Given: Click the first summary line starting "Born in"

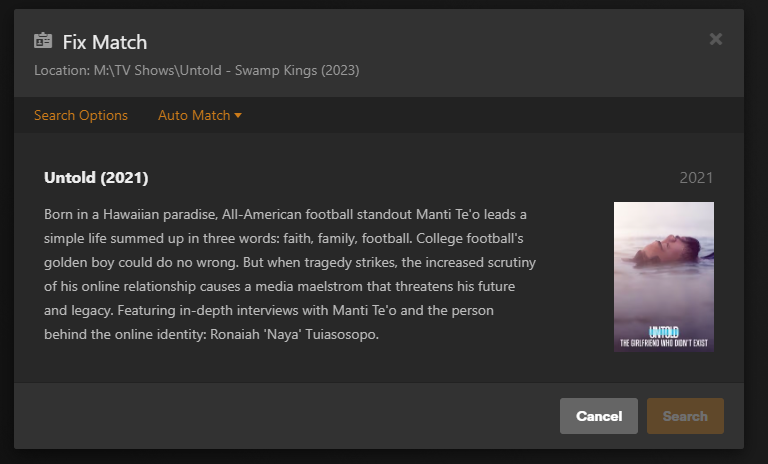Looking at the screenshot, I should pyautogui.click(x=285, y=215).
